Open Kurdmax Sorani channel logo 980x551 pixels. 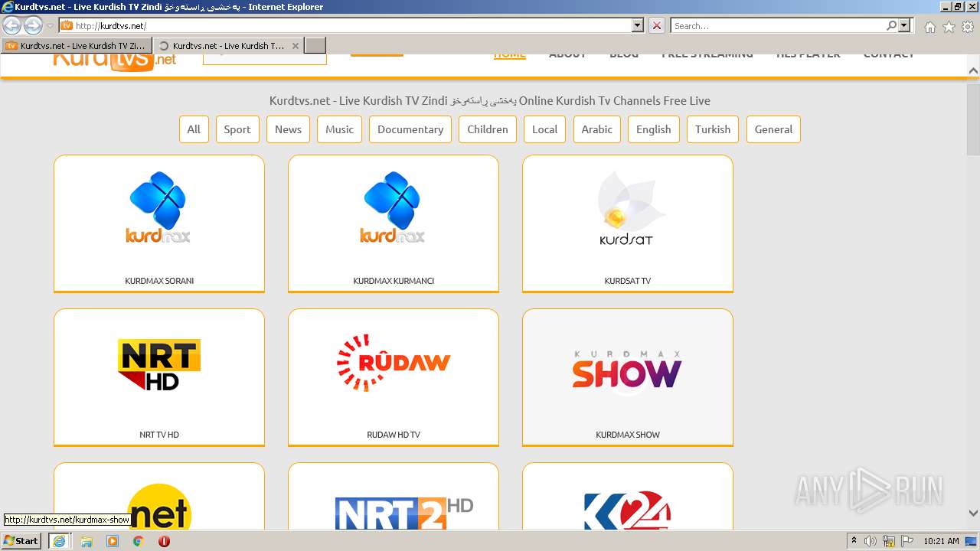coord(159,207)
